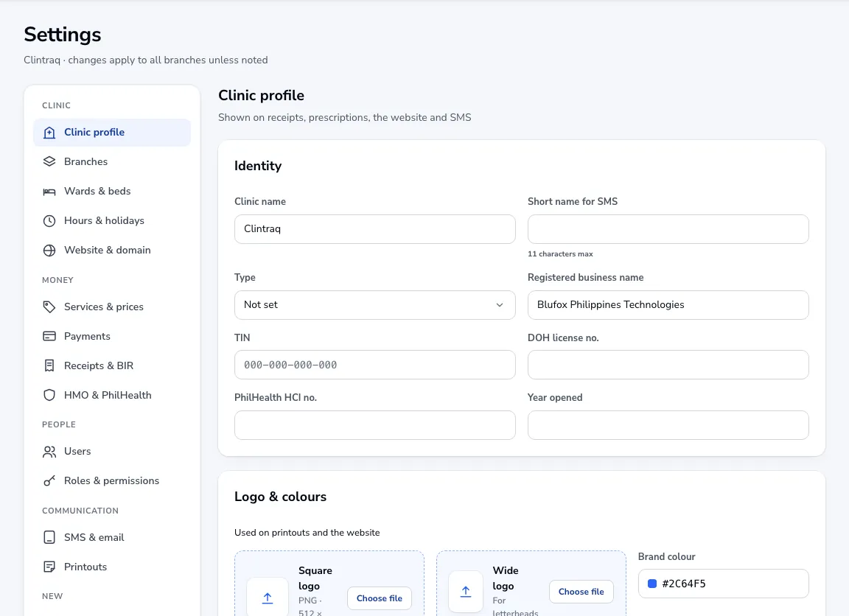The height and width of the screenshot is (616, 849).
Task: Click the '11 characters max' hint text
Action: tap(560, 254)
